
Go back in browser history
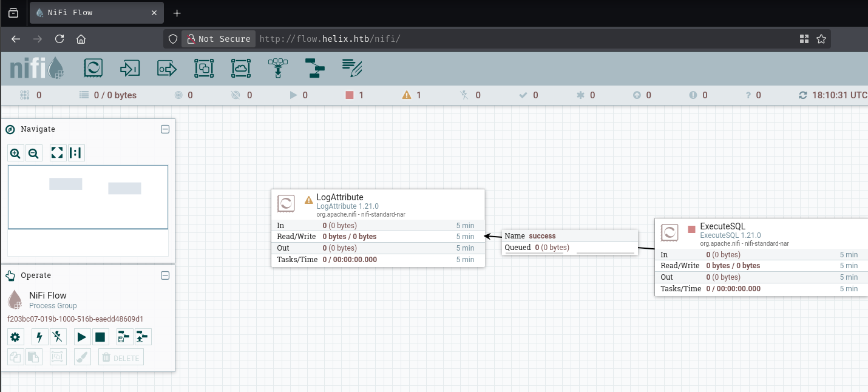tap(16, 39)
